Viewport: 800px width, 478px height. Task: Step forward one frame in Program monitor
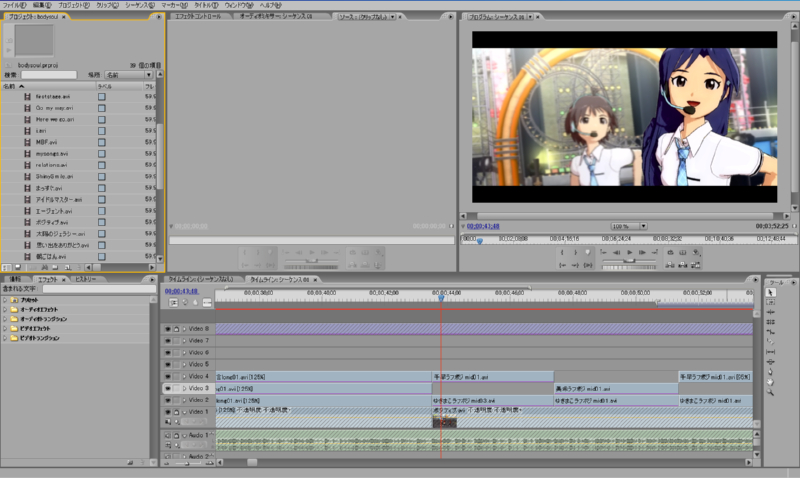click(642, 253)
